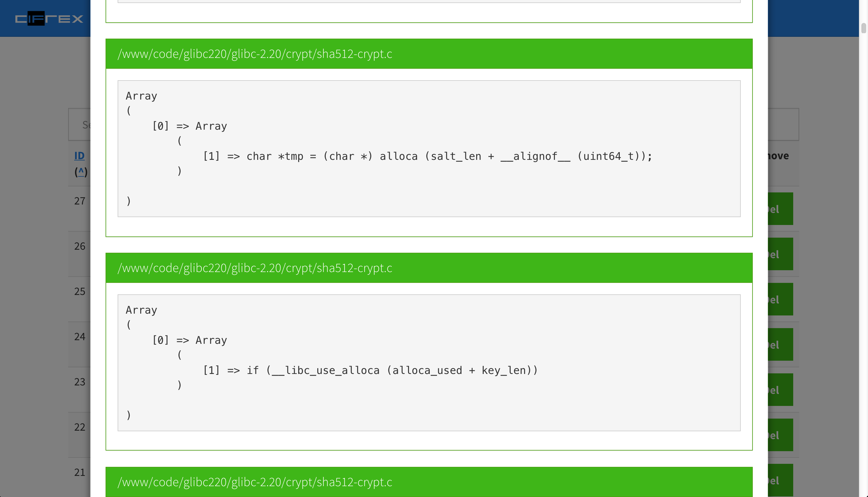The height and width of the screenshot is (497, 868).
Task: Sort by the ID column header
Action: point(79,156)
